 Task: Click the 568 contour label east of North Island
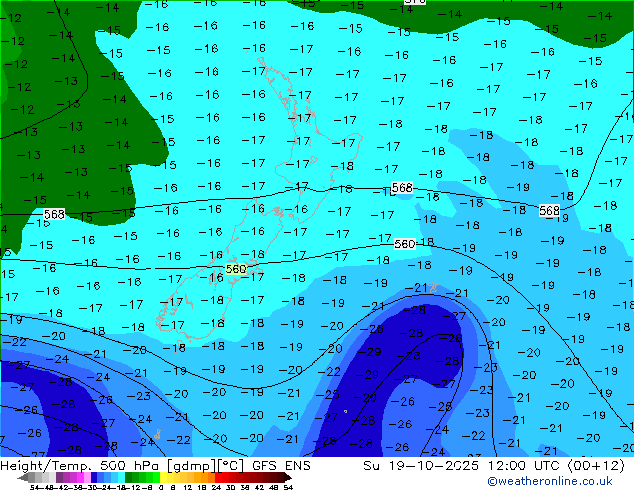click(402, 188)
